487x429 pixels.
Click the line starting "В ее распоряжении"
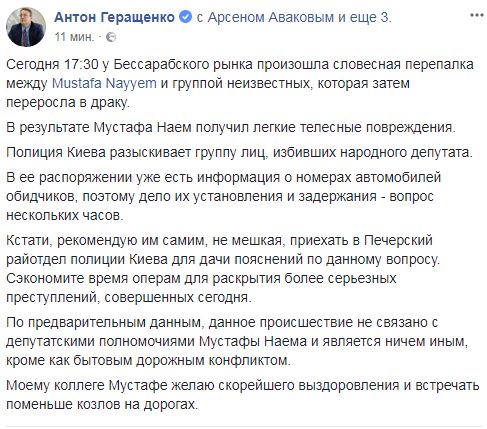pyautogui.click(x=223, y=177)
